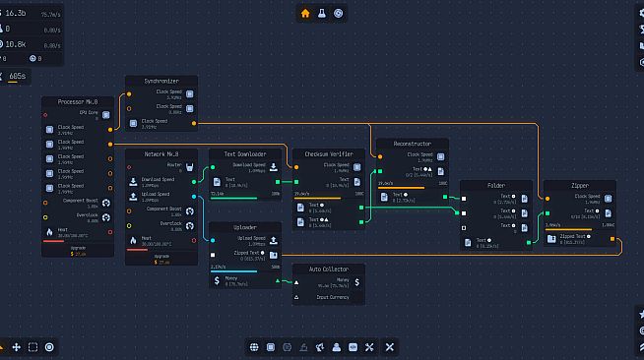Screen dimensions: 644x360
Task: Activate the dashed box selection tool
Action: click(x=32, y=347)
